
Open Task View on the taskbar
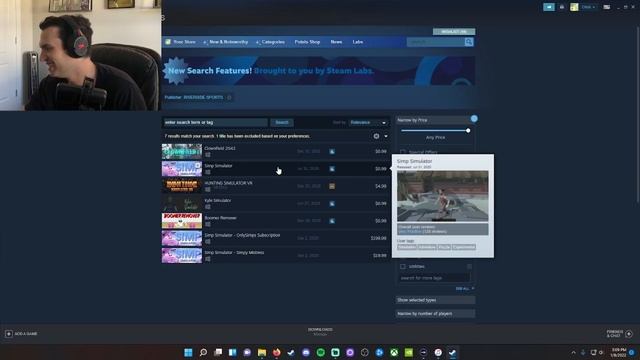tap(218, 352)
